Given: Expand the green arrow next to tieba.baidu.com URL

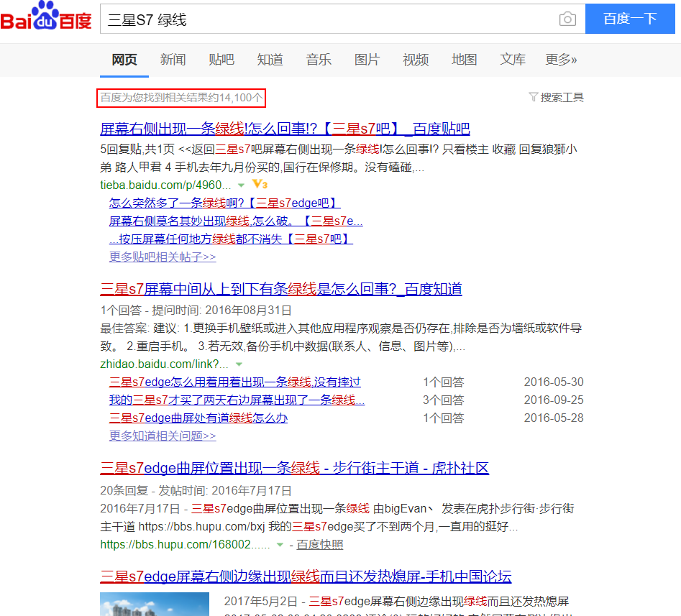Looking at the screenshot, I should (x=242, y=185).
